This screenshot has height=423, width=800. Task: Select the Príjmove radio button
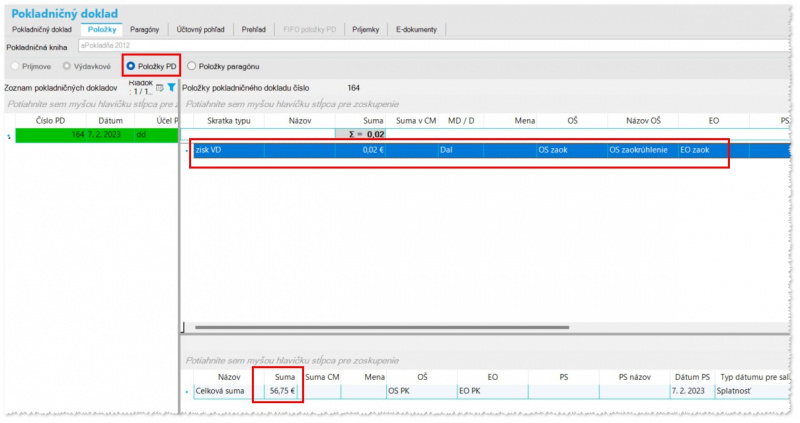click(x=15, y=66)
